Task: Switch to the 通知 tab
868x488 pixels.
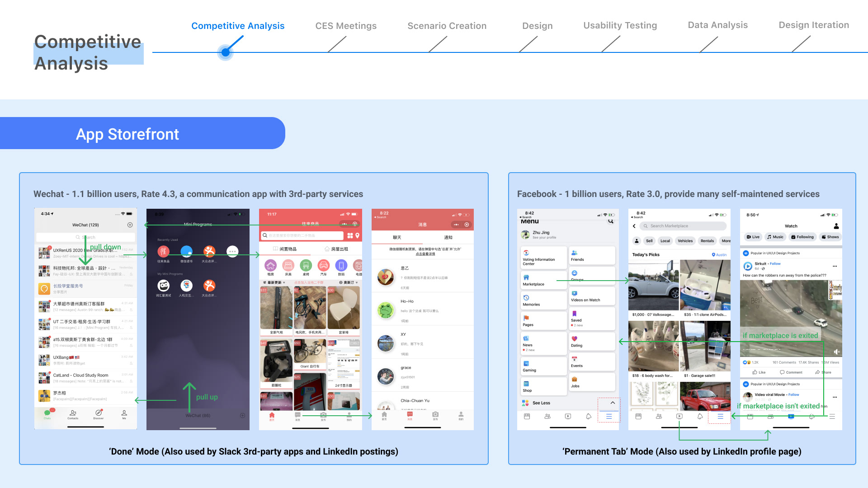Action: click(x=448, y=237)
